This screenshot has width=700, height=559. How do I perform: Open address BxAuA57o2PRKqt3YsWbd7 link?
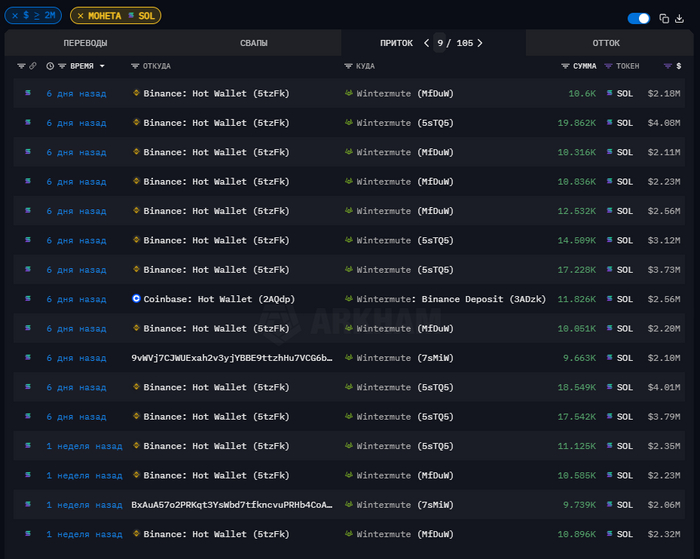pyautogui.click(x=232, y=505)
